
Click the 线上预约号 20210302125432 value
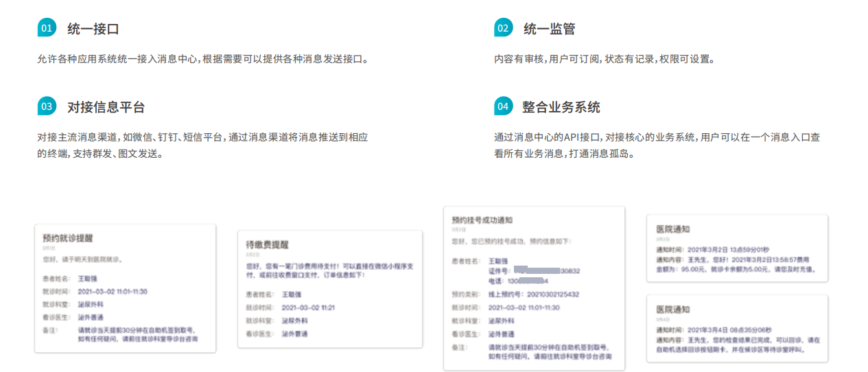[x=533, y=294]
